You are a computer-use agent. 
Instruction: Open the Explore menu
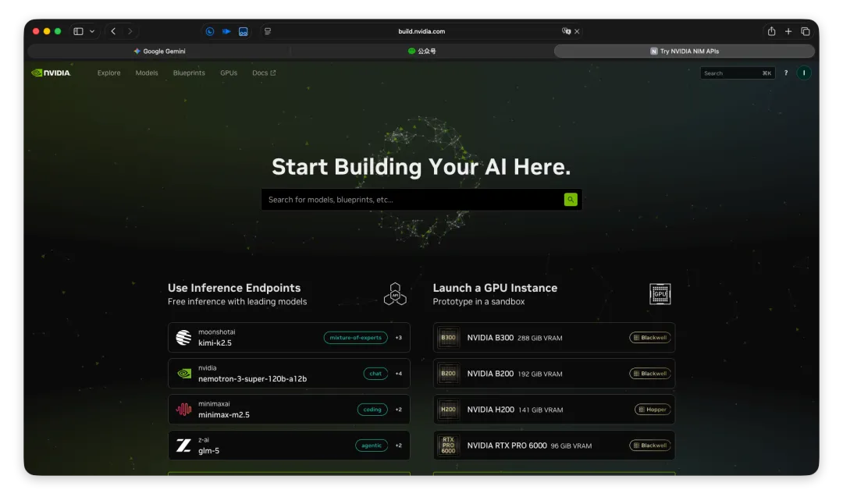pyautogui.click(x=108, y=73)
